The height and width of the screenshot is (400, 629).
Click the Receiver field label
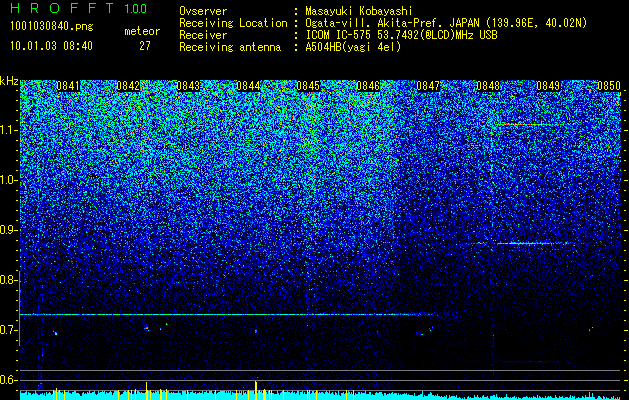pyautogui.click(x=203, y=35)
